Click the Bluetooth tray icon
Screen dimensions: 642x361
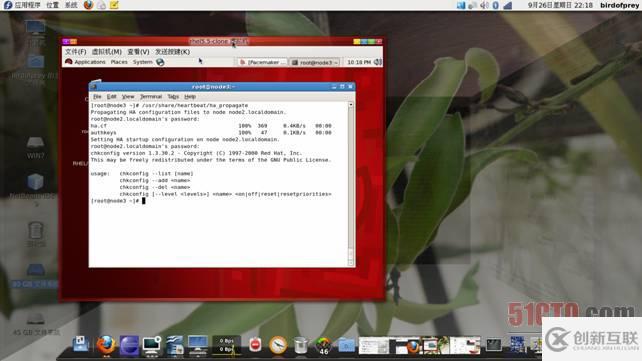[x=495, y=5]
